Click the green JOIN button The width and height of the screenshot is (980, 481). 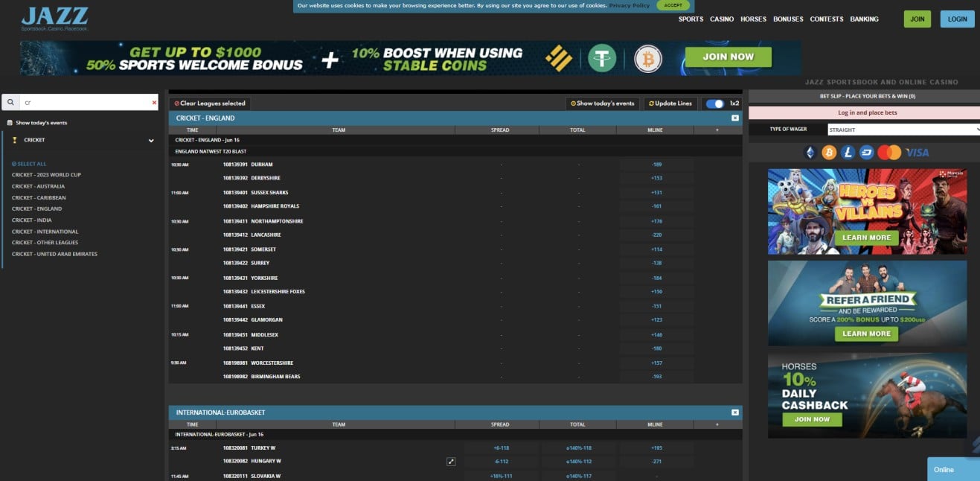coord(917,19)
